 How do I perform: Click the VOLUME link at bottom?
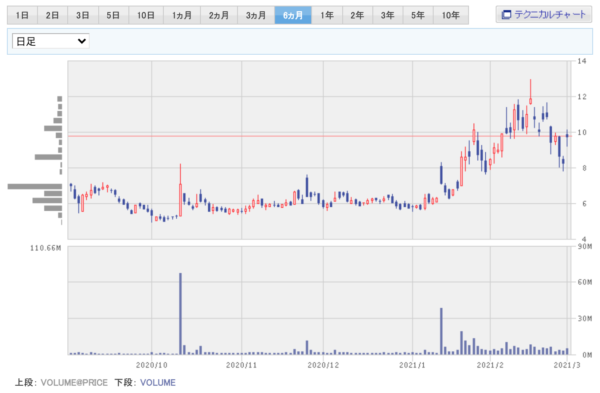[x=158, y=383]
